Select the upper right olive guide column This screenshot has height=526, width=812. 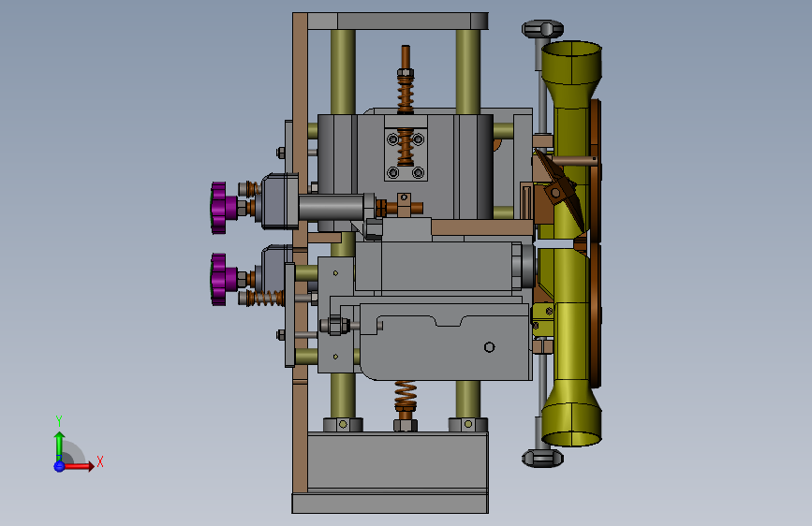click(467, 72)
